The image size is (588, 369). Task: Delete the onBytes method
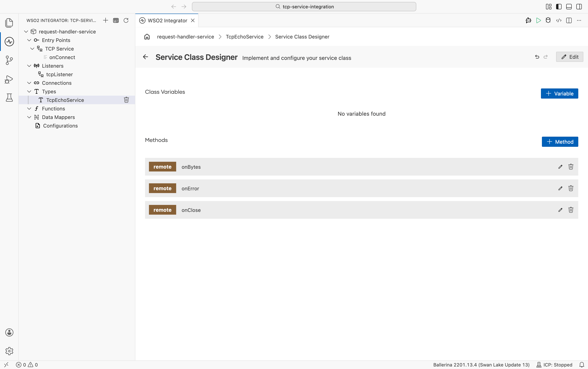(x=571, y=167)
